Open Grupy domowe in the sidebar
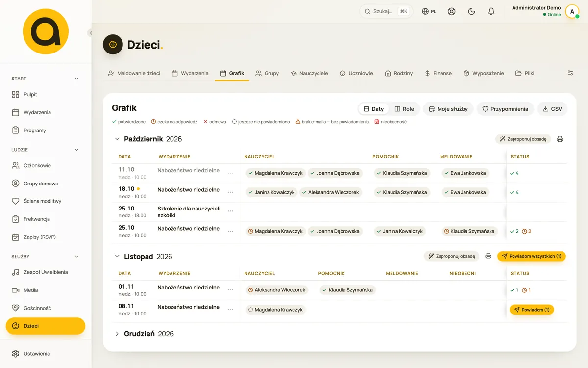Screen dimensions: 588x368 pyautogui.click(x=46, y=184)
